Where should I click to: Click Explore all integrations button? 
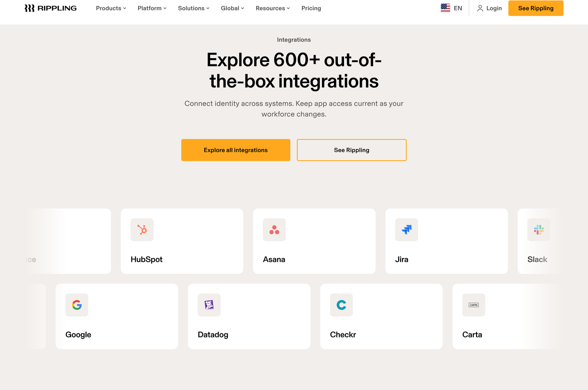coord(236,150)
